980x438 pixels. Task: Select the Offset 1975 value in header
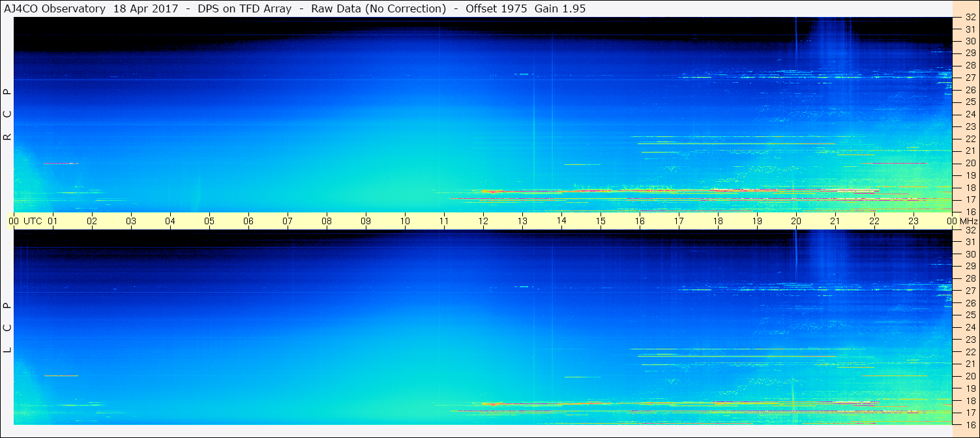coord(496,8)
